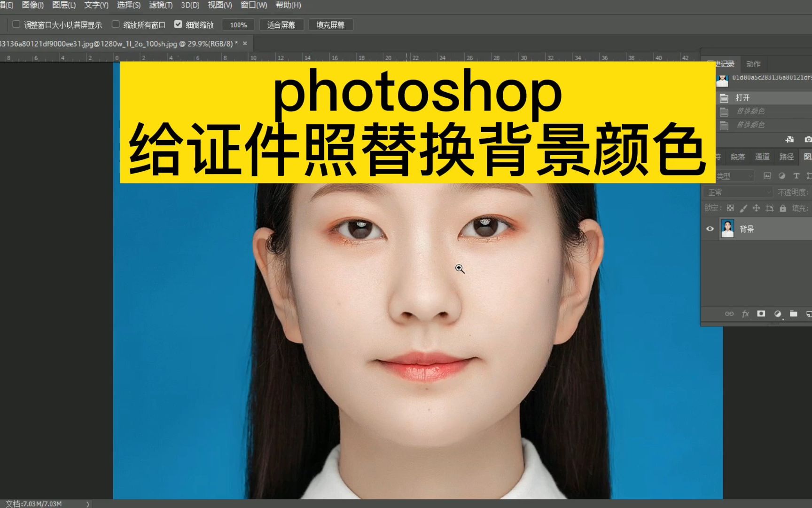The image size is (812, 508).
Task: Click the 背景 layer thumbnail
Action: point(727,229)
